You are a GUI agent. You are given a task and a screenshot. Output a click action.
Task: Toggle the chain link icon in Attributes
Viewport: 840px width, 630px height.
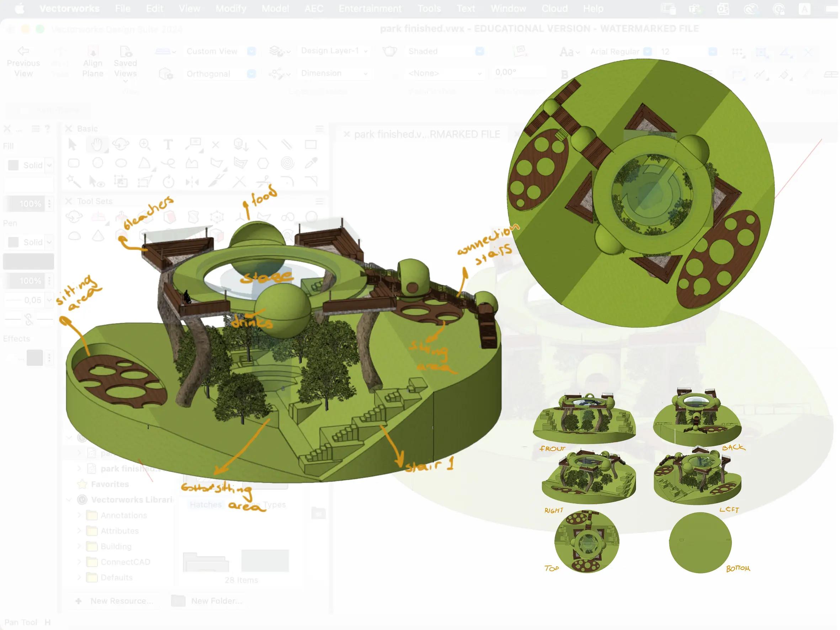click(29, 320)
